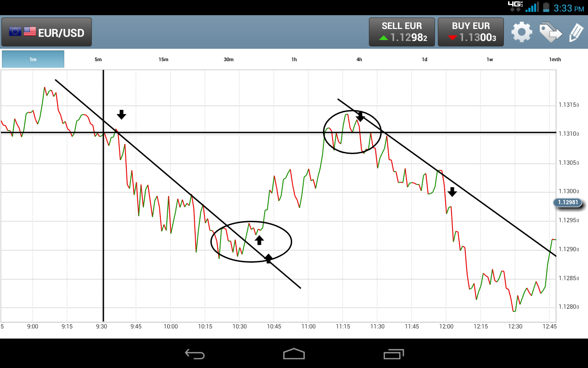588x368 pixels.
Task: Click the 1.12950 price axis label
Action: pos(569,220)
